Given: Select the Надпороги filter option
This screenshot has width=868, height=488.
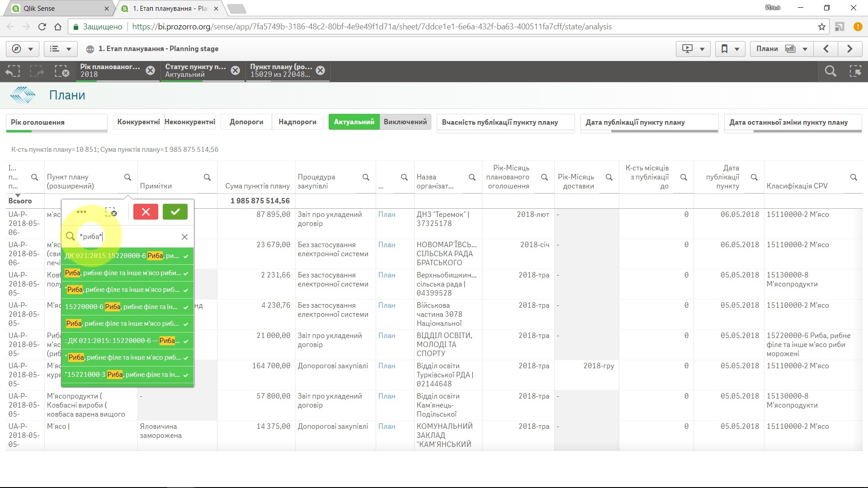Looking at the screenshot, I should coord(297,122).
